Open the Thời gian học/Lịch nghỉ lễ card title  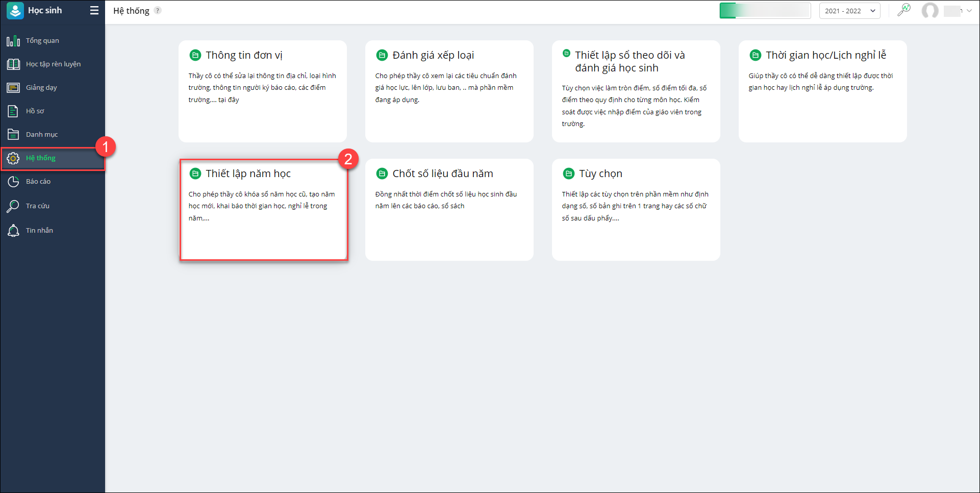tap(826, 55)
